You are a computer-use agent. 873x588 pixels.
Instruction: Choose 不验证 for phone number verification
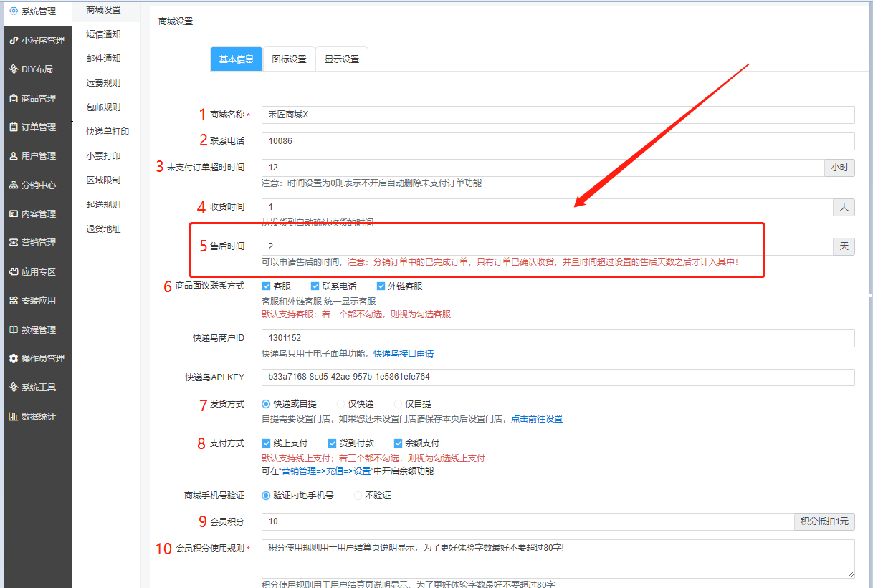(x=358, y=496)
